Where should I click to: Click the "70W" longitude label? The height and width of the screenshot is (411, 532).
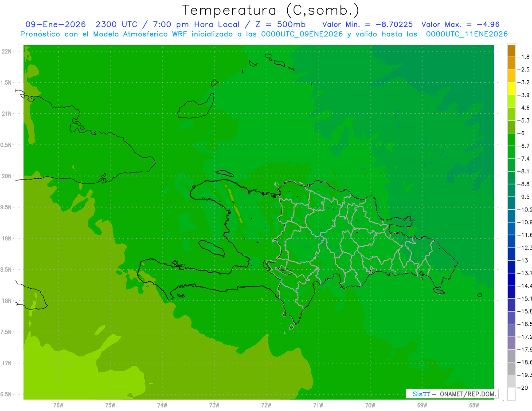tap(370, 405)
